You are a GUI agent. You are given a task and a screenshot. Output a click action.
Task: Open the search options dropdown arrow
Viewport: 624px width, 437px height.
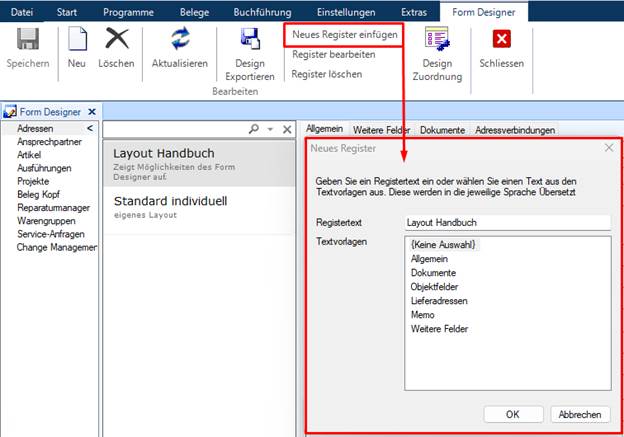[270, 129]
